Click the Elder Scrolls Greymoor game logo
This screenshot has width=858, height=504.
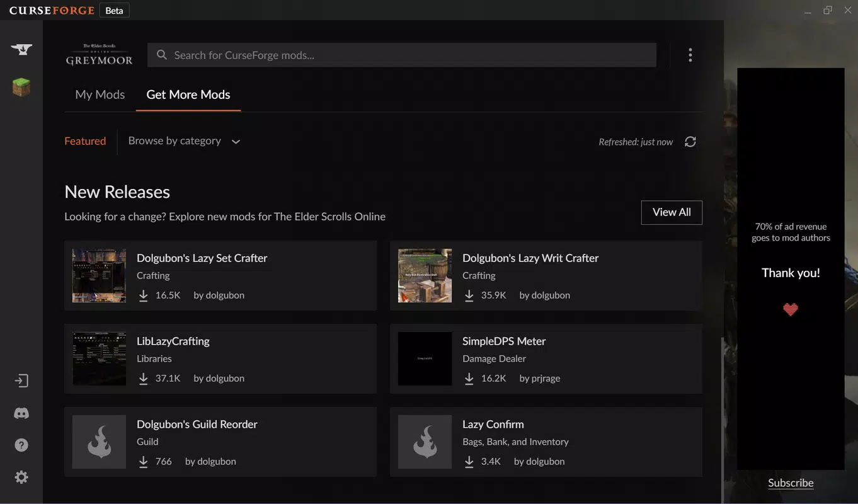(100, 55)
